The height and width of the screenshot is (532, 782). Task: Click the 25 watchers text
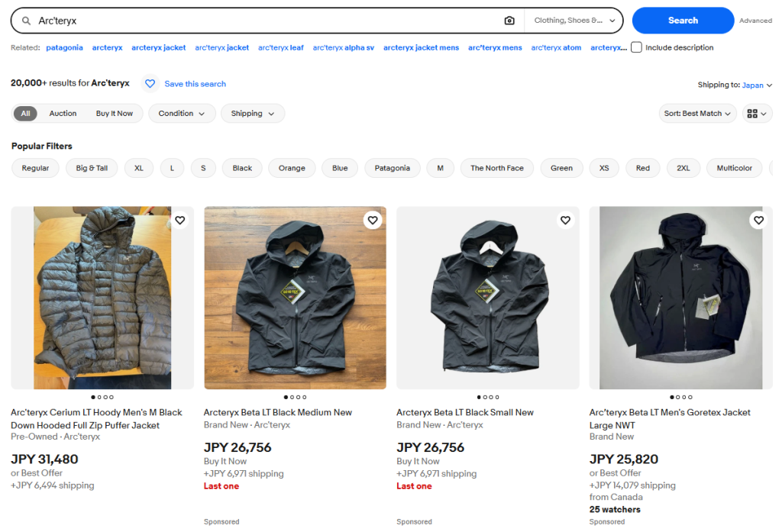pos(615,509)
